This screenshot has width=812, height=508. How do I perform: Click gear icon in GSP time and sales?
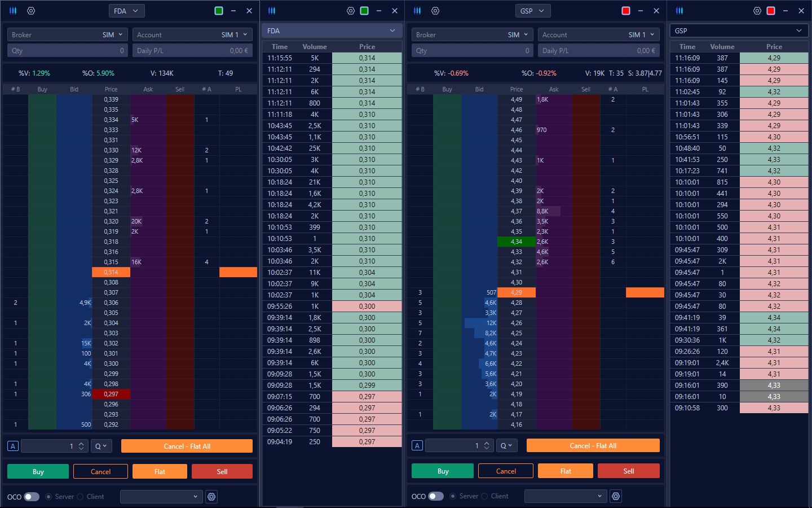[757, 11]
